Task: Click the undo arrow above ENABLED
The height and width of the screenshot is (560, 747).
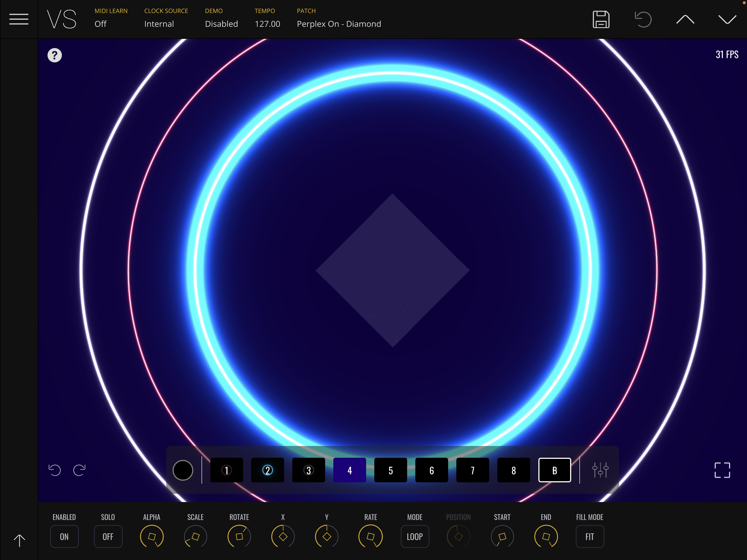Action: [54, 470]
